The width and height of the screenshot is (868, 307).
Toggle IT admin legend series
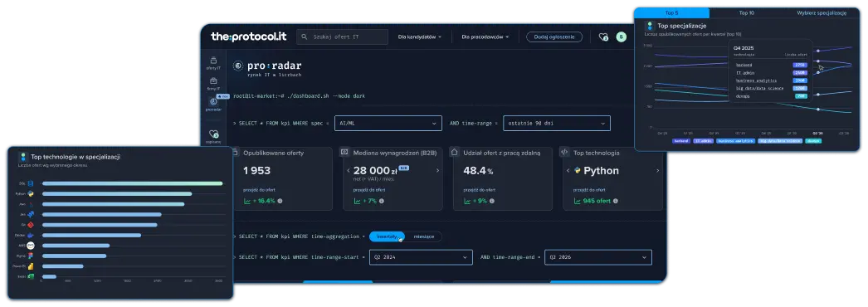[703, 141]
